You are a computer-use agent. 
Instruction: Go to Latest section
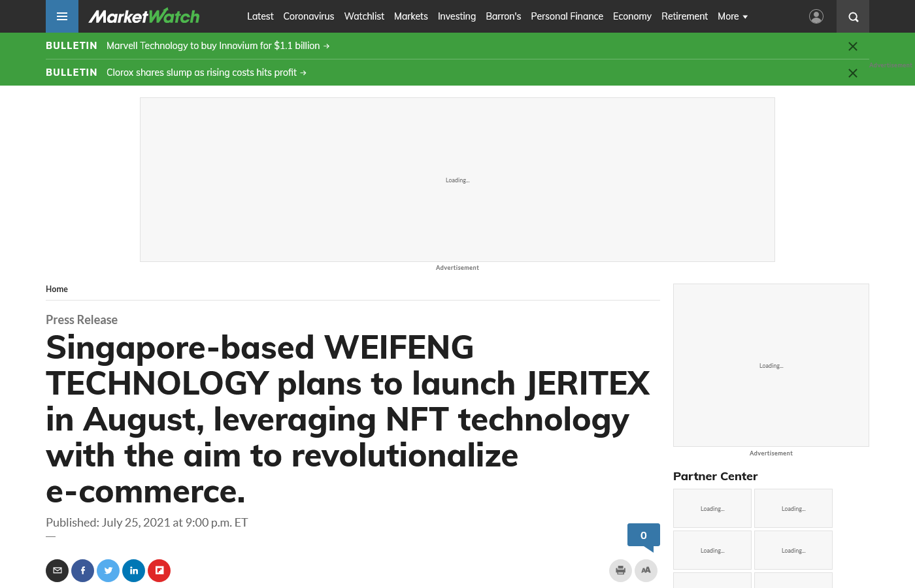[x=260, y=16]
